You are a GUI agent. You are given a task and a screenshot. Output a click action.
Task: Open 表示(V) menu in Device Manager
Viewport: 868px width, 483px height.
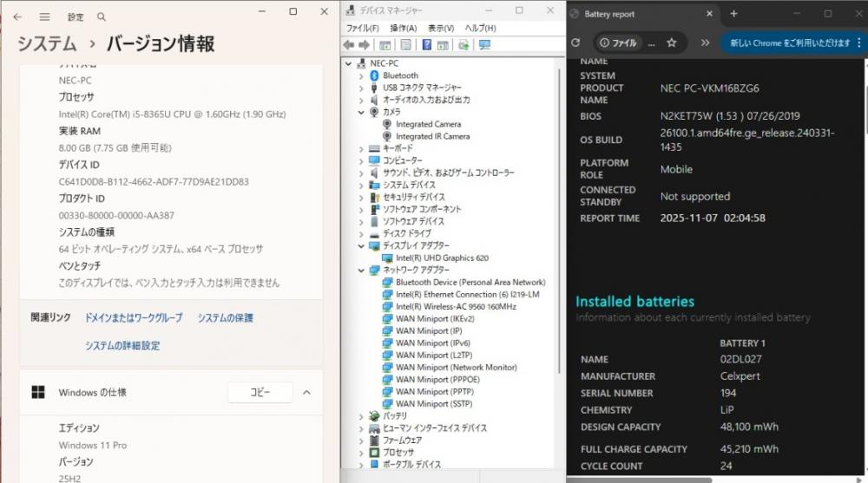point(441,29)
